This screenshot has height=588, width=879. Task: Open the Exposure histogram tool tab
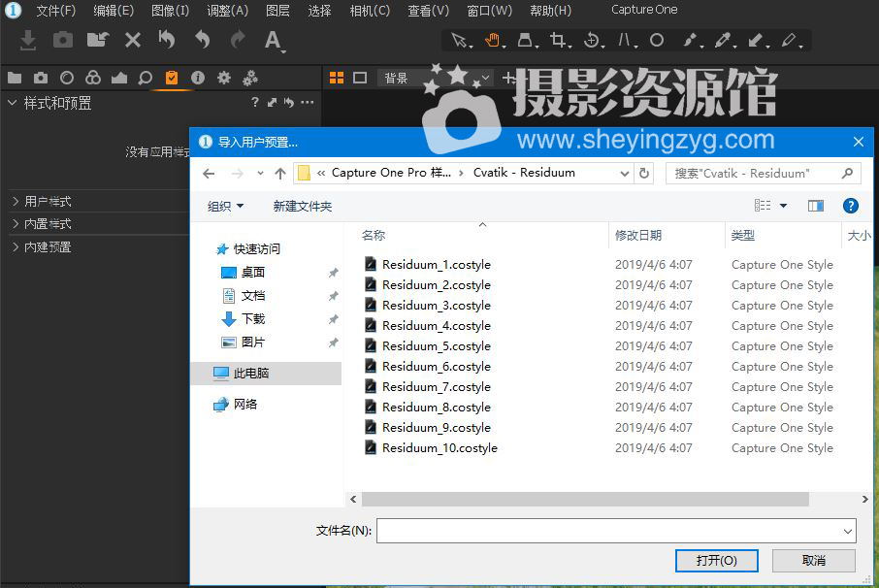[118, 78]
